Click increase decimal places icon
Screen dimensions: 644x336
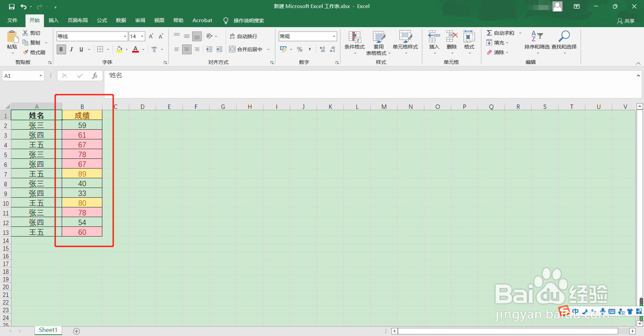point(322,49)
